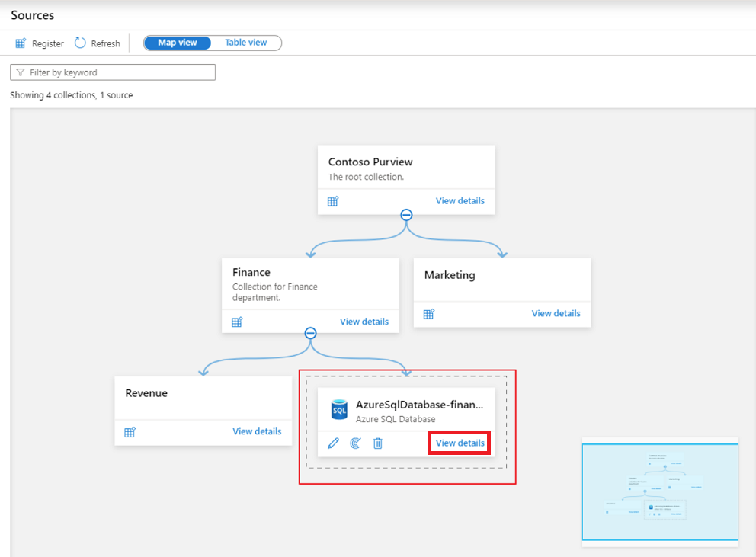Select the Map view tab
Image resolution: width=756 pixels, height=557 pixels.
point(178,43)
